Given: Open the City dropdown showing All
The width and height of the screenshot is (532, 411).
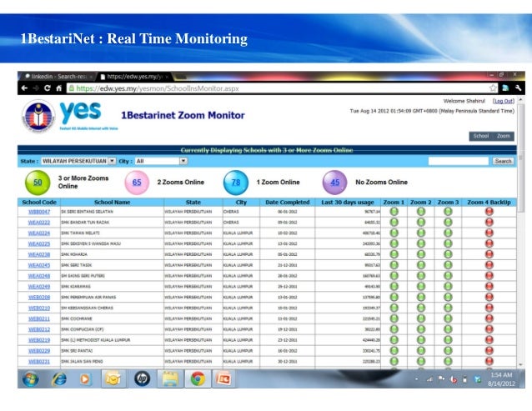Looking at the screenshot, I should [161, 161].
